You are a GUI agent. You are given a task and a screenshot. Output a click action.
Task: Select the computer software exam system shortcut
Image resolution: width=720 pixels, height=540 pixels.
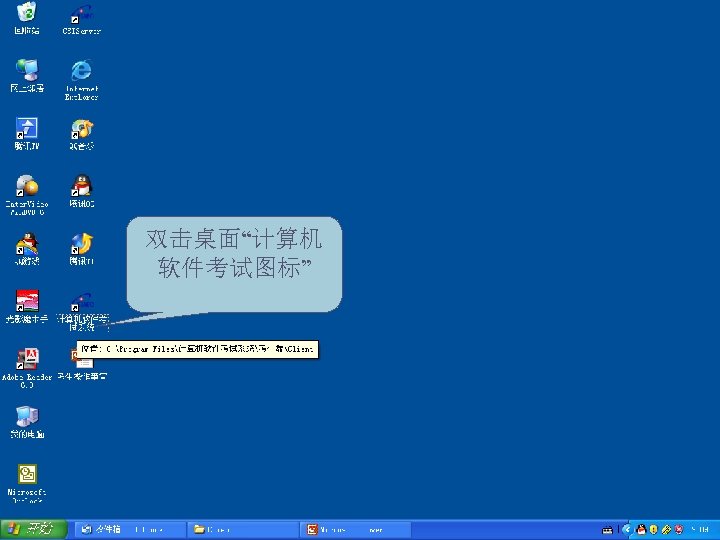83,312
